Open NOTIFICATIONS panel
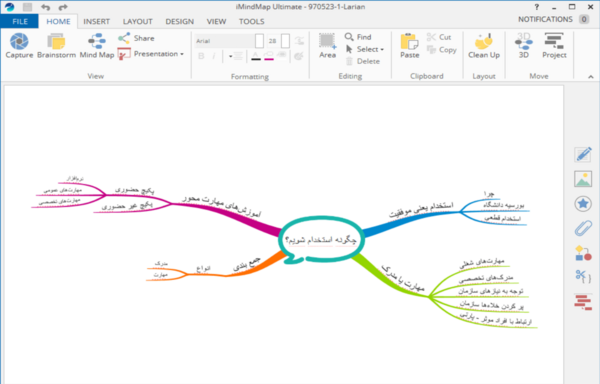The width and height of the screenshot is (600, 384). pos(545,19)
